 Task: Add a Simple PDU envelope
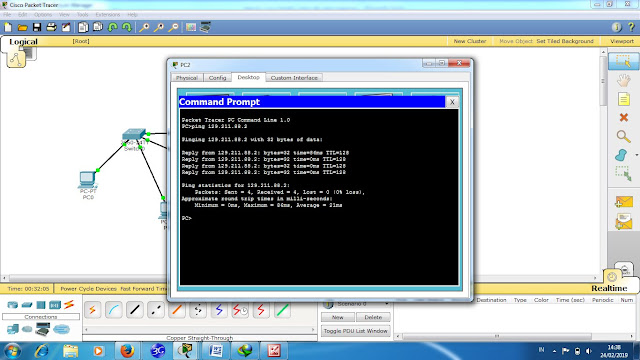tap(624, 202)
